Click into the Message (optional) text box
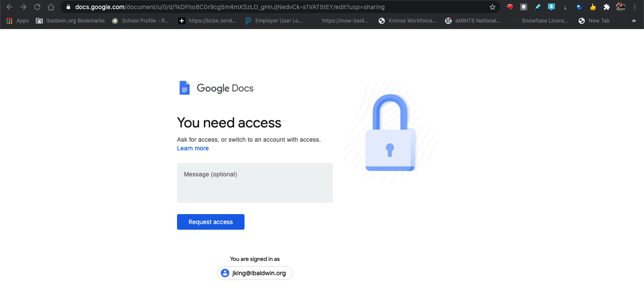Screen dimensions: 644x296 coord(255,183)
